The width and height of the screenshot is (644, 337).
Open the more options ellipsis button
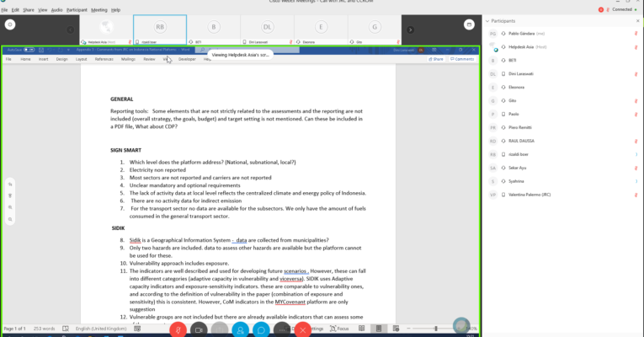coord(282,329)
